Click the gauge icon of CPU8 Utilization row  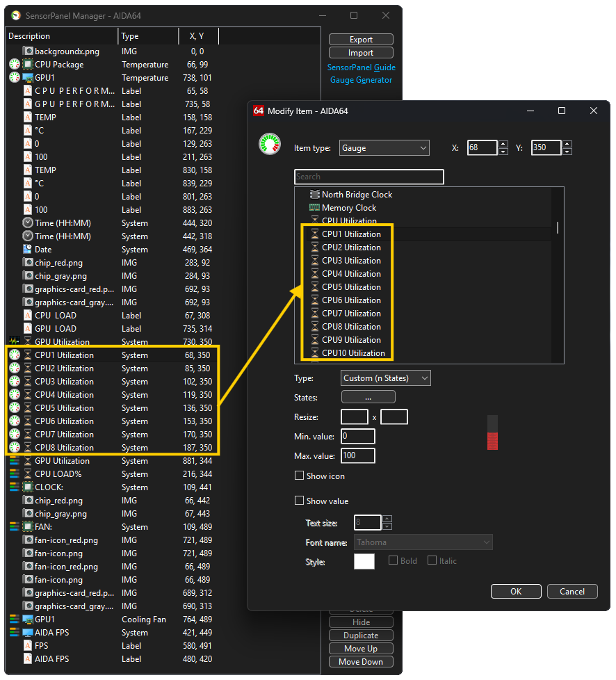click(x=15, y=448)
